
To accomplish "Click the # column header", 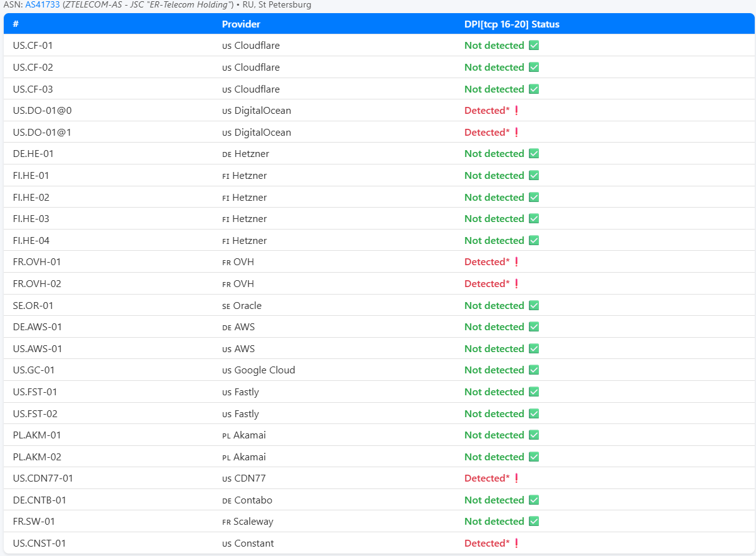I will 16,24.
